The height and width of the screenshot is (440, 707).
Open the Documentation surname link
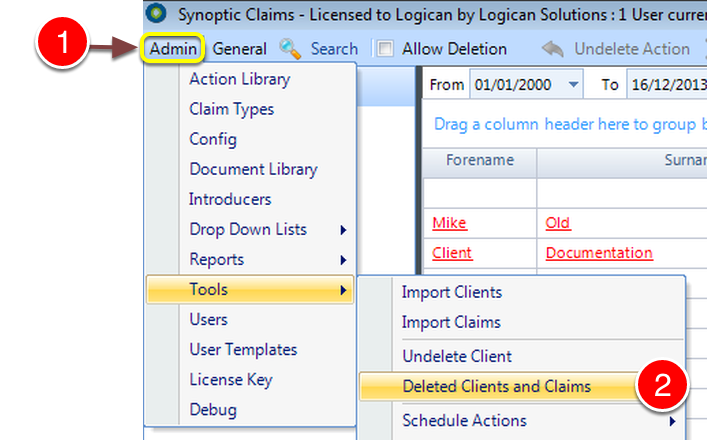599,253
